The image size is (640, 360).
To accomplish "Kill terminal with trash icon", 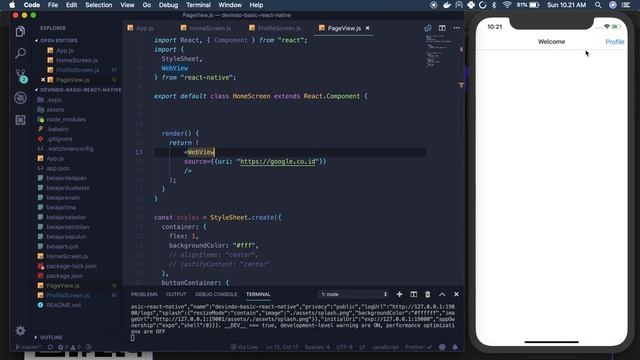I will coord(428,294).
